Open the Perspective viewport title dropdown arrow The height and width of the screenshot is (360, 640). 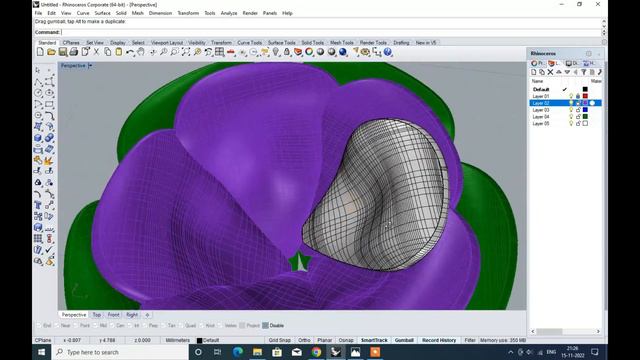[90, 65]
